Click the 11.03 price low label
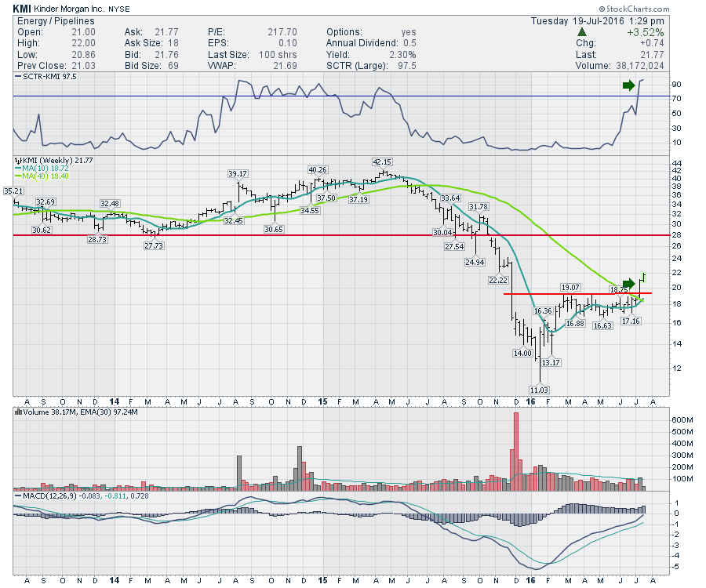Image resolution: width=706 pixels, height=588 pixels. pos(539,390)
